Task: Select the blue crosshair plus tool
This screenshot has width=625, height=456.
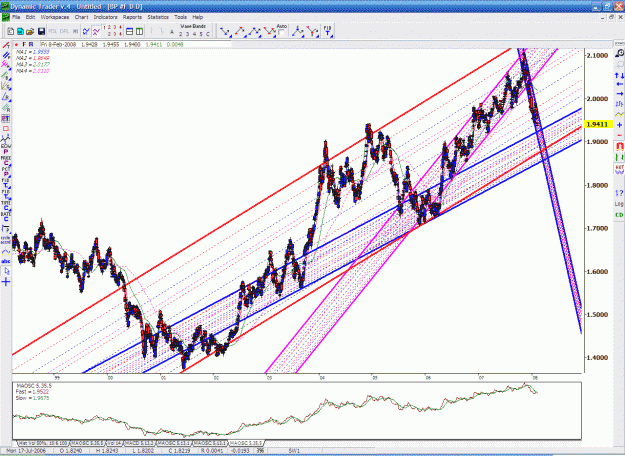Action: (x=6, y=283)
